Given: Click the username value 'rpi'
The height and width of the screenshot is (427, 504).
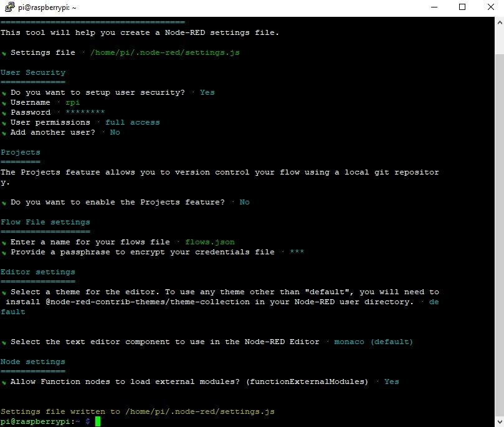Looking at the screenshot, I should click(x=72, y=103).
